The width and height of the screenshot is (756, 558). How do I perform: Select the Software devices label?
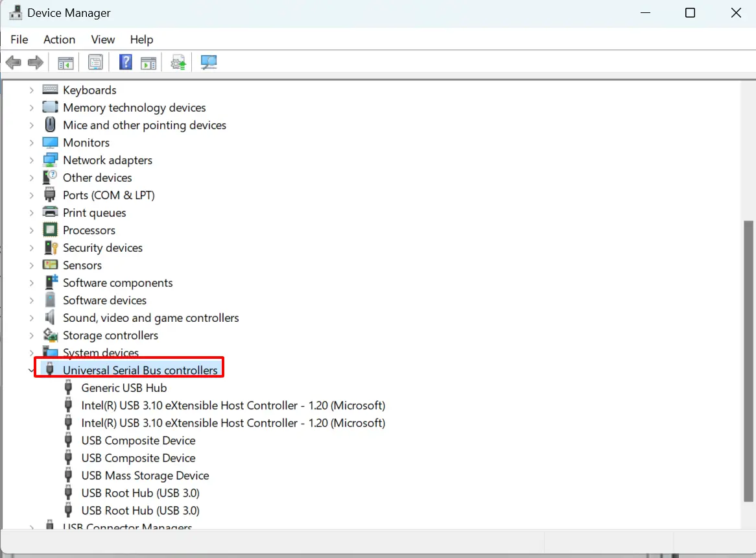tap(104, 300)
